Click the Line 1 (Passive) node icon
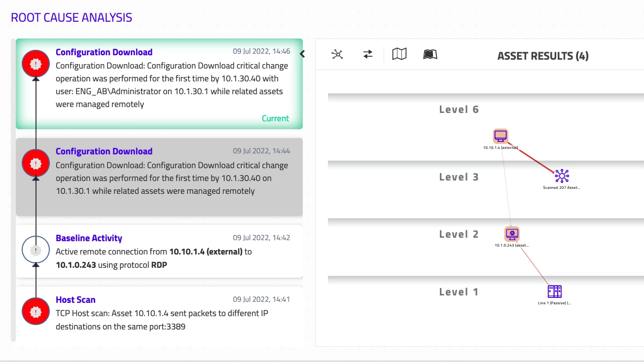The width and height of the screenshot is (644, 362). tap(555, 291)
